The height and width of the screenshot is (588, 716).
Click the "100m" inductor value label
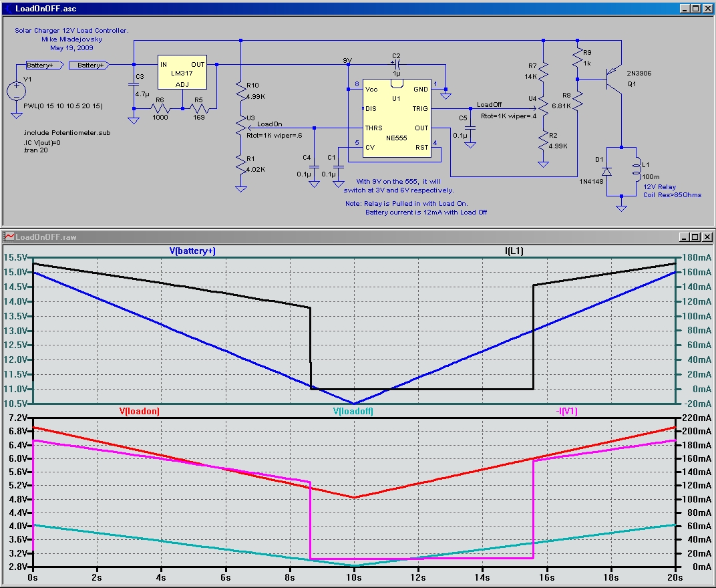click(x=651, y=177)
